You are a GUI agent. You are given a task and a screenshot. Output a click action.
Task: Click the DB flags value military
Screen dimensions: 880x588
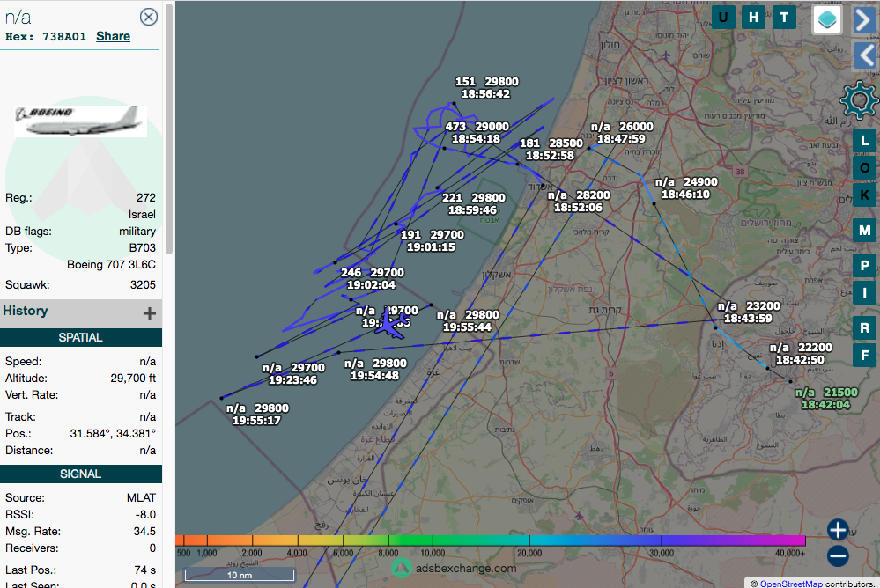click(x=137, y=232)
